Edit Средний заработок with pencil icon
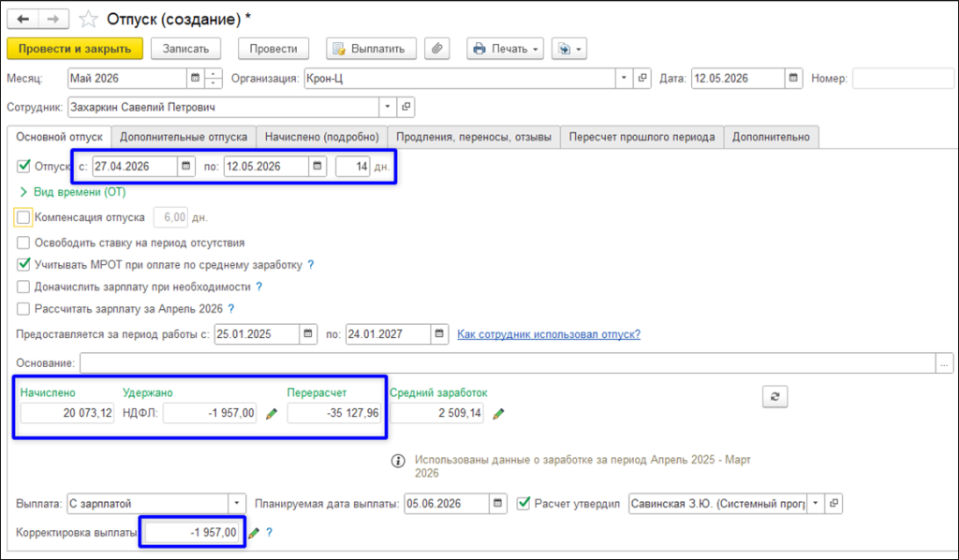The image size is (959, 560). pos(498,414)
